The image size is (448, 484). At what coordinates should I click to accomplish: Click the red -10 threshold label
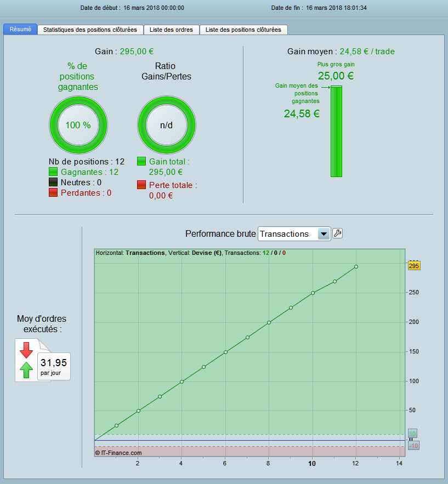[x=413, y=446]
